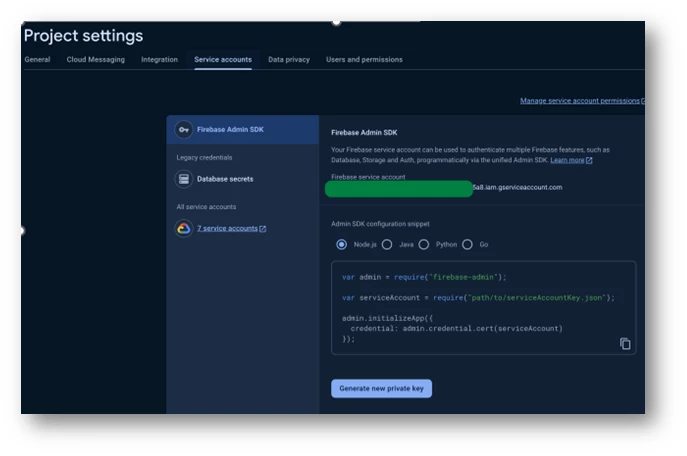Select Database secrets in sidebar

pyautogui.click(x=225, y=179)
